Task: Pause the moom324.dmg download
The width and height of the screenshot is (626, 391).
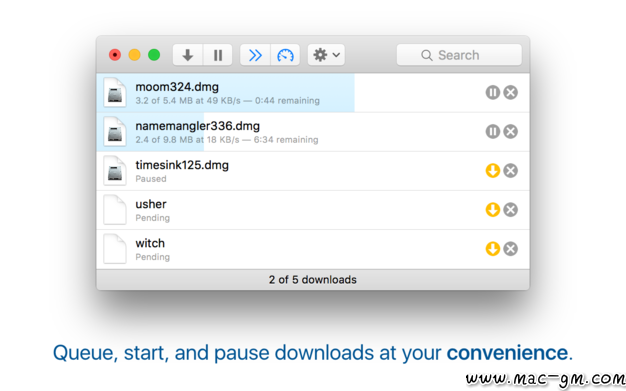Action: click(493, 93)
